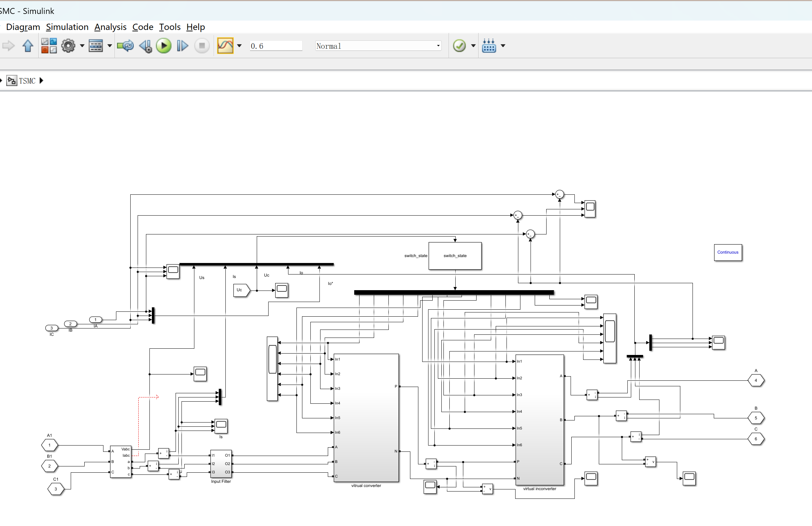Click the Update Diagram refresh icon
The width and height of the screenshot is (812, 526).
(x=125, y=46)
